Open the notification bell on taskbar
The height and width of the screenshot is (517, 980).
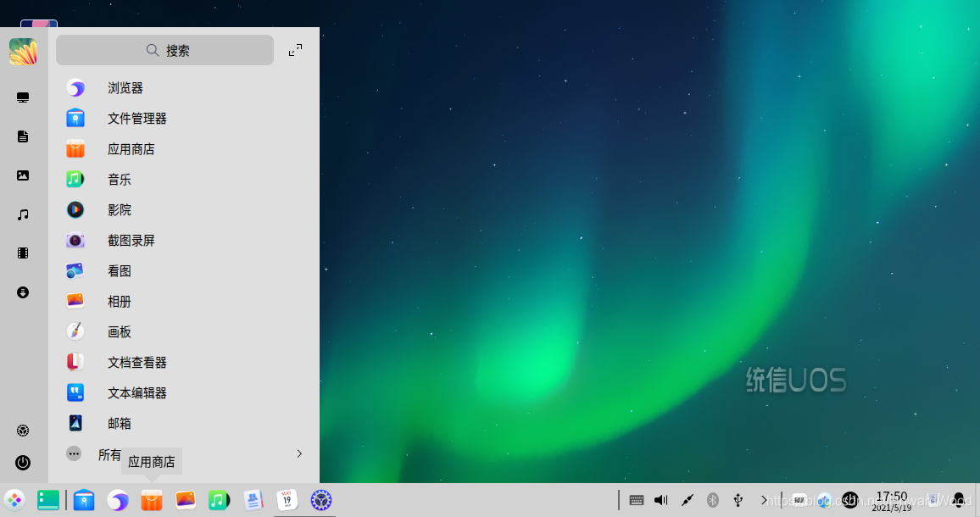tap(959, 500)
